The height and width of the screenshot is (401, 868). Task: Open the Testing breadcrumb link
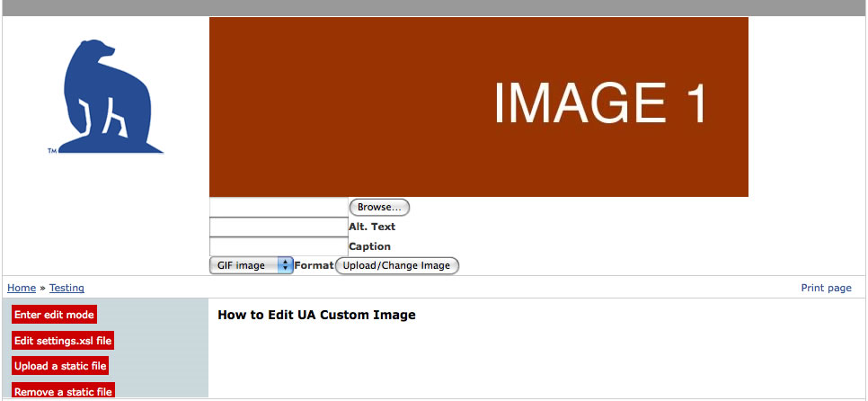tap(67, 288)
